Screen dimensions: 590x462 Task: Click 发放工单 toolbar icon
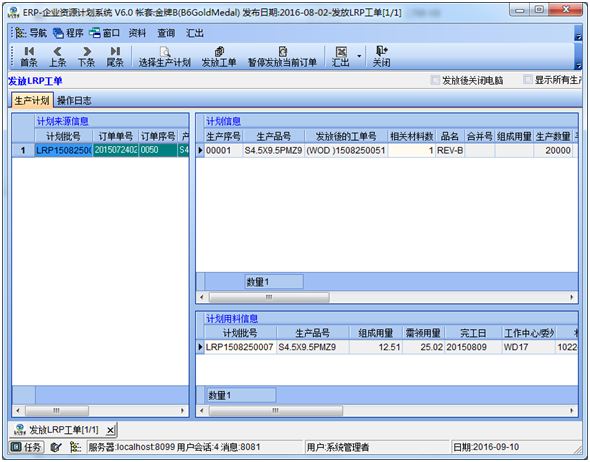tap(219, 56)
